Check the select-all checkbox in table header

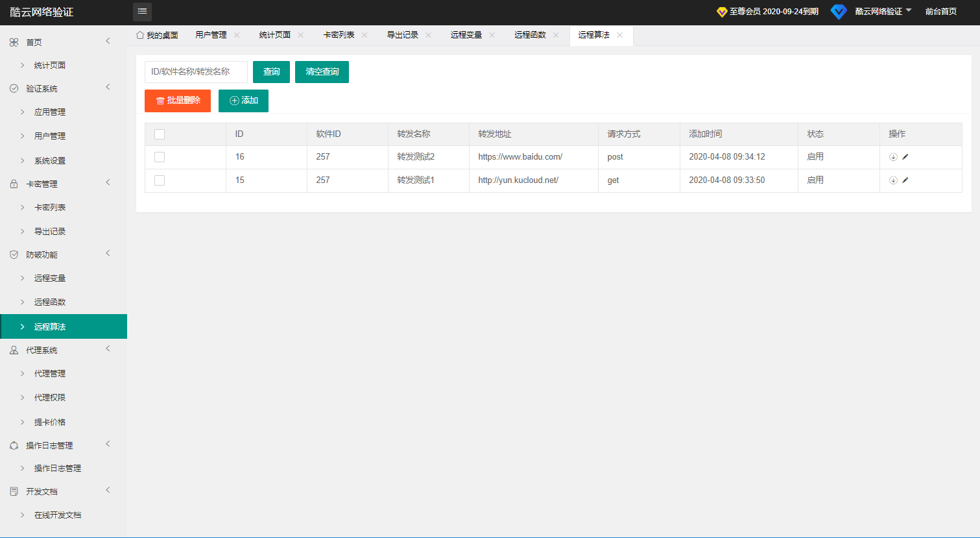tap(160, 134)
